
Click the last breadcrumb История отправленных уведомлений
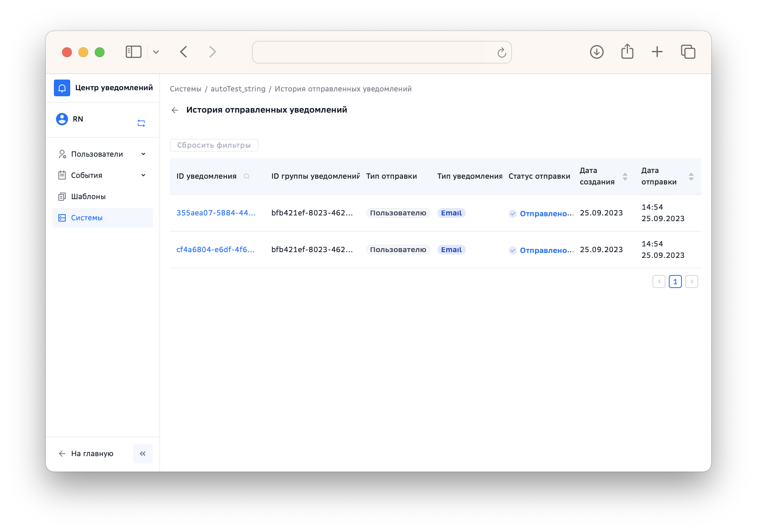point(343,89)
